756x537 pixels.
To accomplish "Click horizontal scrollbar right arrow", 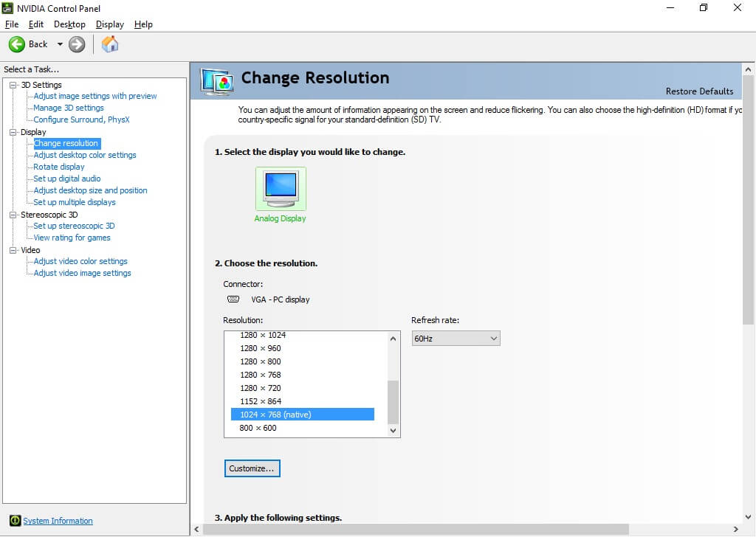I will pos(736,530).
